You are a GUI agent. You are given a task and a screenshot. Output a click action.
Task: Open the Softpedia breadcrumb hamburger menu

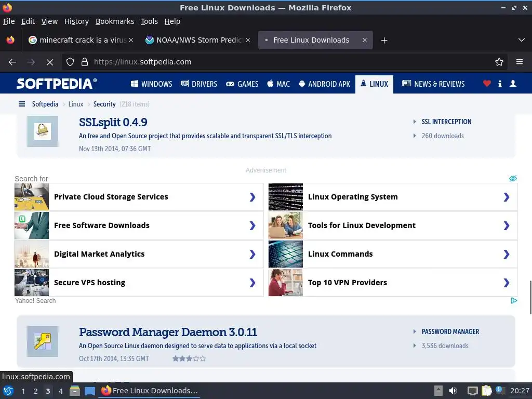[22, 104]
